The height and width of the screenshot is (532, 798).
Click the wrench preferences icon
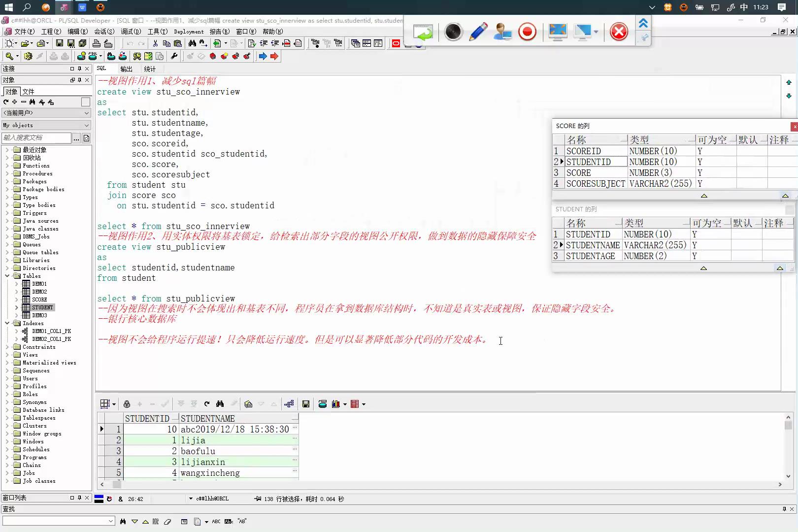174,56
